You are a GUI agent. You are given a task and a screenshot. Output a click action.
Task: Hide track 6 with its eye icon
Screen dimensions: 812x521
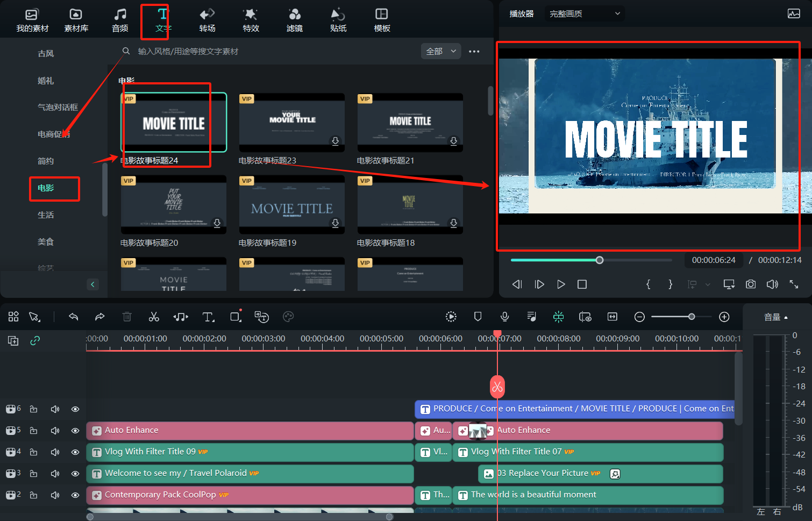tap(75, 409)
